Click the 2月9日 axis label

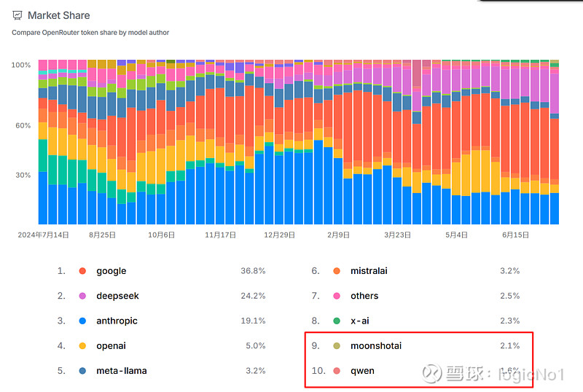338,235
